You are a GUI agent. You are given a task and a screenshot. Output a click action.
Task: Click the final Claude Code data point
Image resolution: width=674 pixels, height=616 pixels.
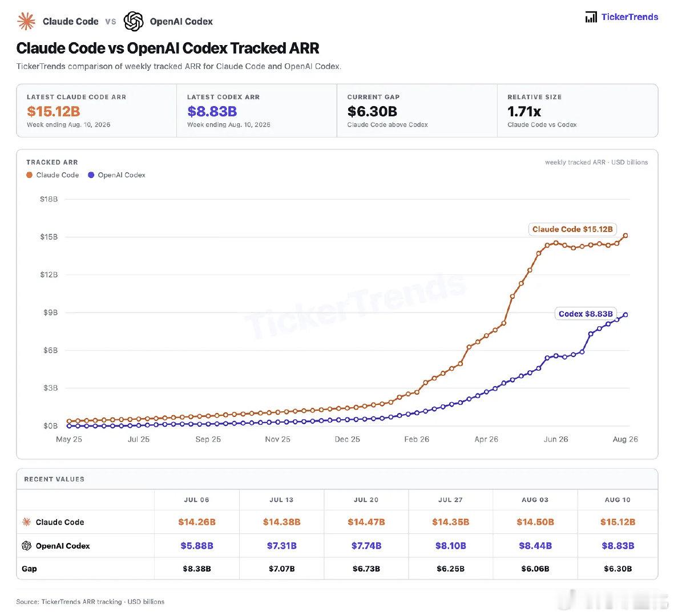[x=625, y=236]
